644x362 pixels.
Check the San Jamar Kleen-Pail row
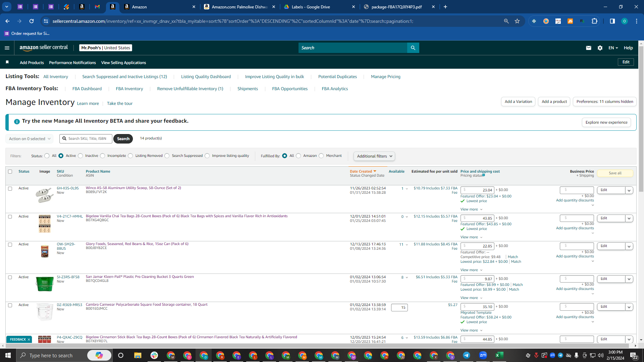(10, 278)
